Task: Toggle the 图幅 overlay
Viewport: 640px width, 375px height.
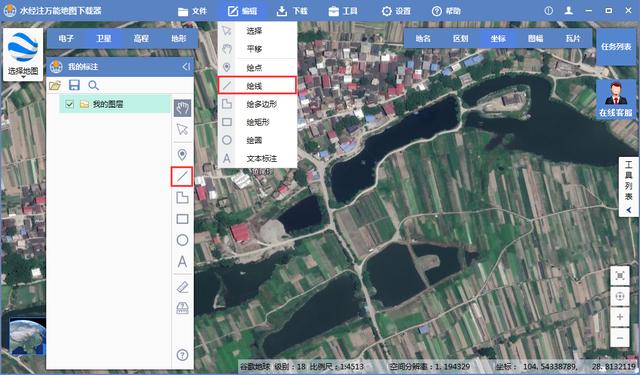Action: pyautogui.click(x=536, y=38)
